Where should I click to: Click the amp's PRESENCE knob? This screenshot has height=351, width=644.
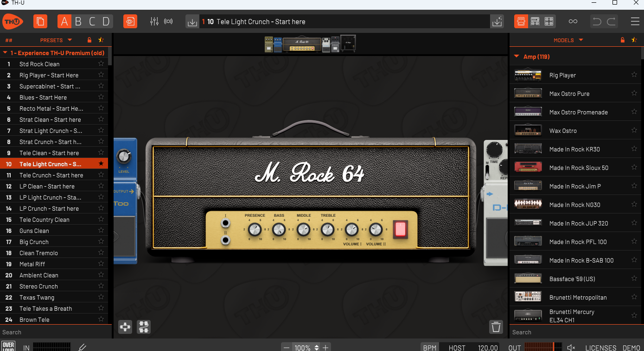(255, 229)
